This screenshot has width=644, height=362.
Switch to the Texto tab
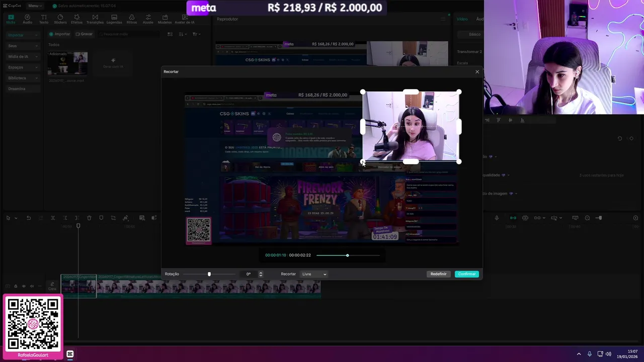tap(44, 19)
